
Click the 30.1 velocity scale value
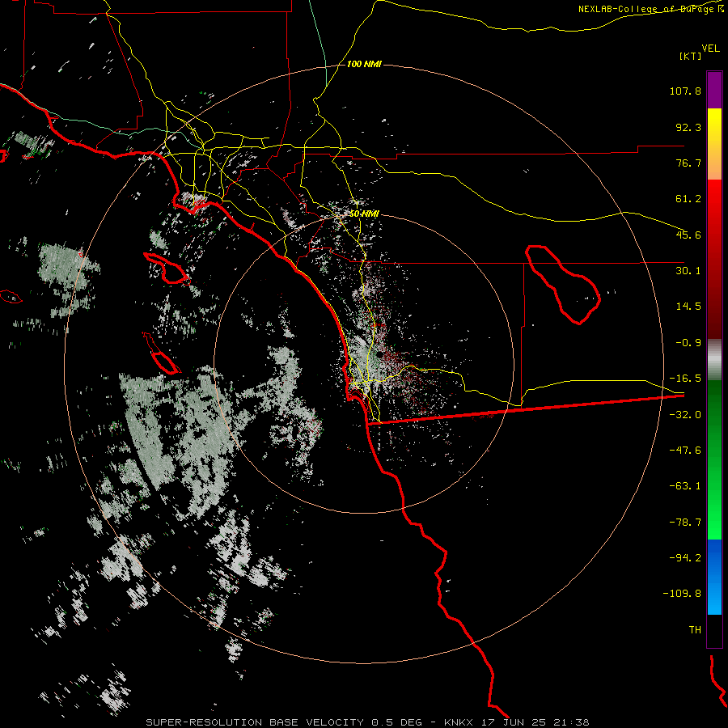(x=688, y=271)
